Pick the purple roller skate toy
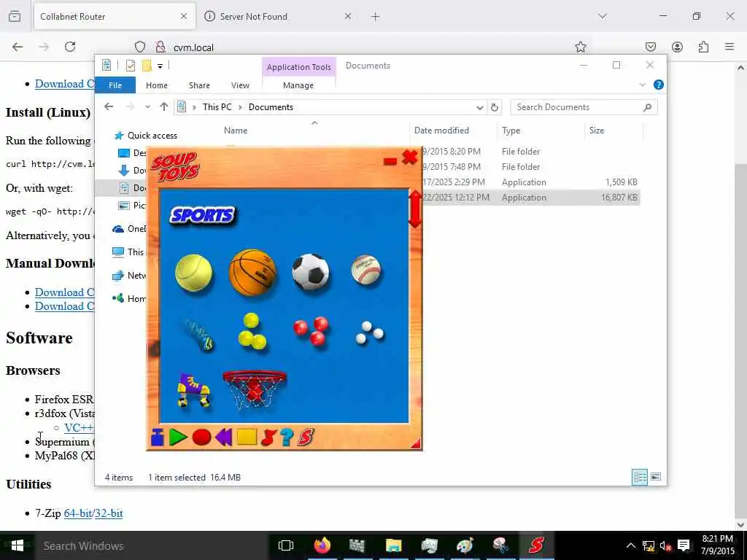The height and width of the screenshot is (560, 747). point(193,390)
